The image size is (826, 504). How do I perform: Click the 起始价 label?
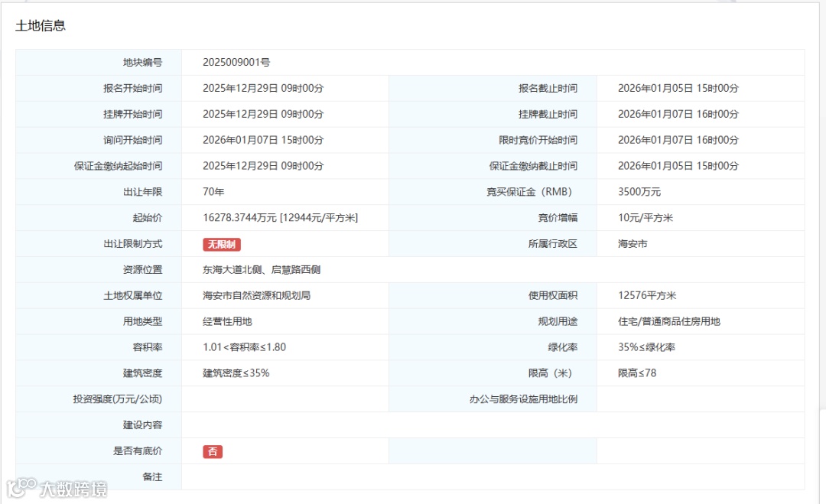[x=148, y=217]
